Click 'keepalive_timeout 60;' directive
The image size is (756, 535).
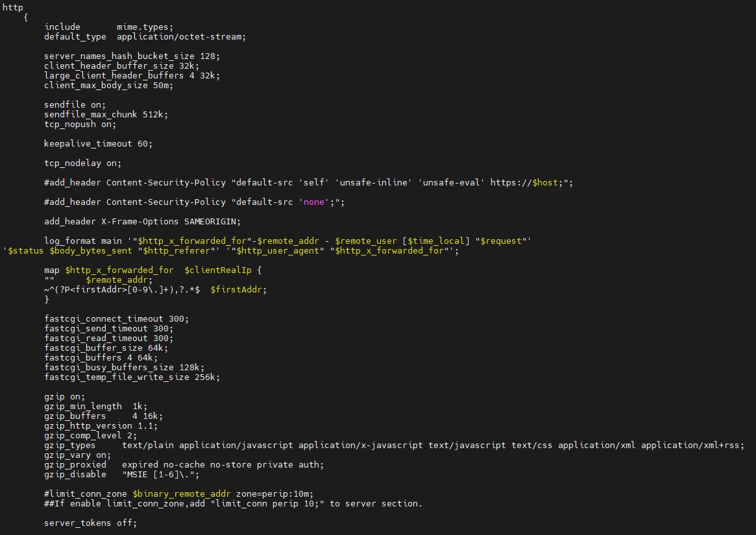tap(99, 143)
